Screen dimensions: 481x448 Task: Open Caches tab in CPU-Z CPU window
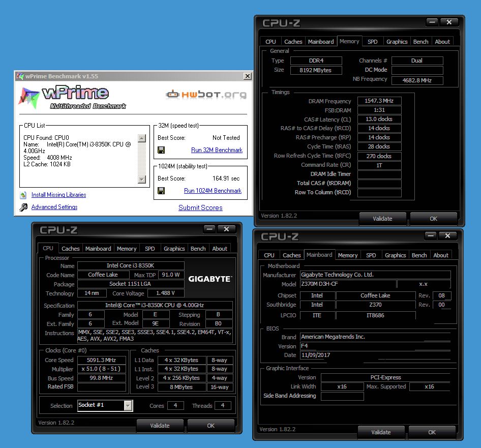(71, 249)
